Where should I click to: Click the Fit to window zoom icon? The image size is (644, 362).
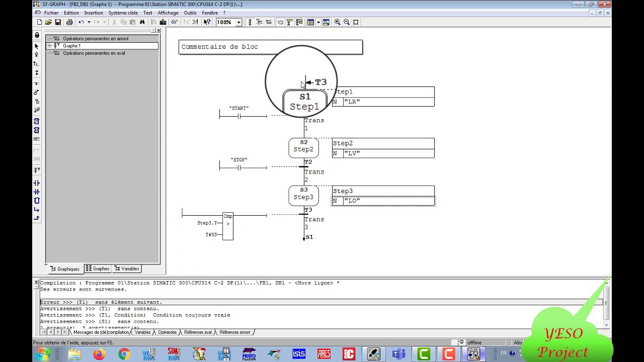(x=356, y=22)
